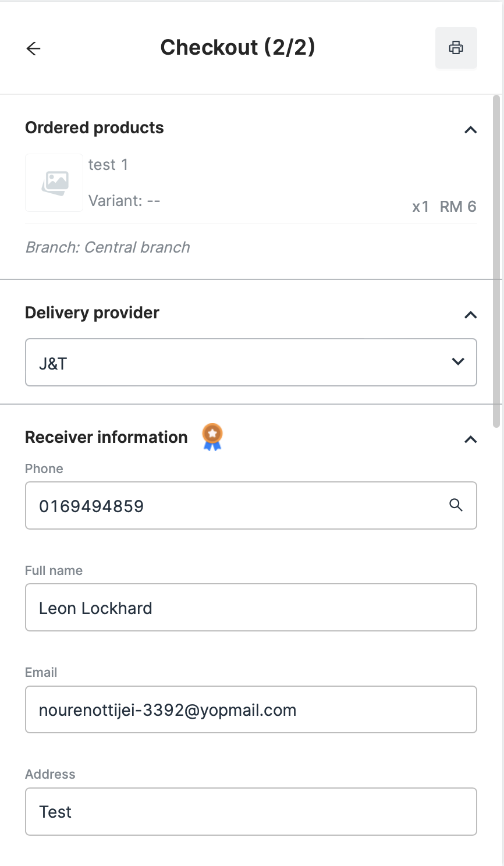
Task: Click the test 1 product name
Action: 108,165
